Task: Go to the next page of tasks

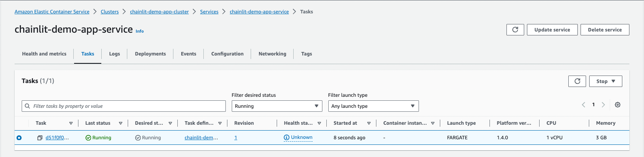Action: (603, 105)
